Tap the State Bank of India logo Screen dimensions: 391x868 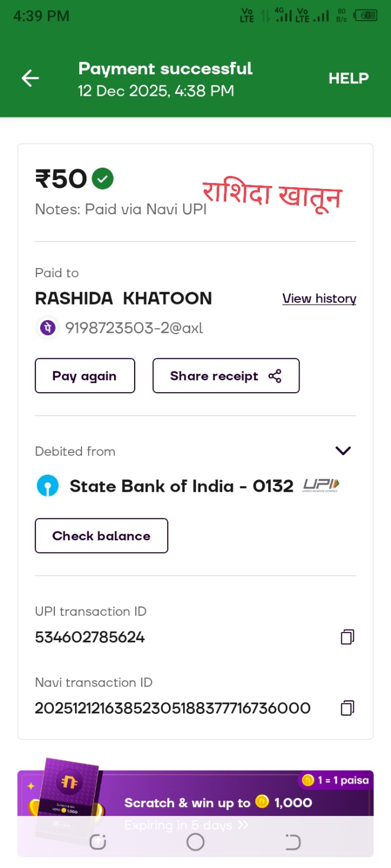48,487
